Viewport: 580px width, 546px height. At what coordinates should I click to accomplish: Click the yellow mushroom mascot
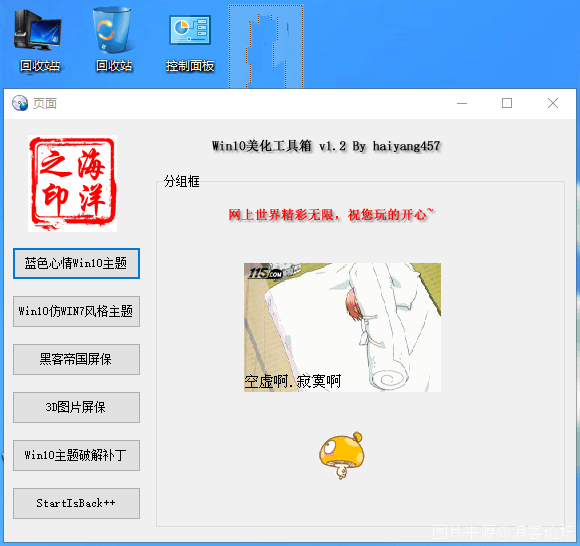tap(342, 455)
